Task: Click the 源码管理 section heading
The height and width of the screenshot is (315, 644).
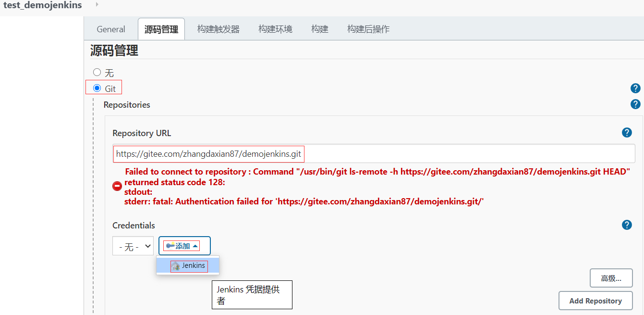Action: click(x=114, y=50)
